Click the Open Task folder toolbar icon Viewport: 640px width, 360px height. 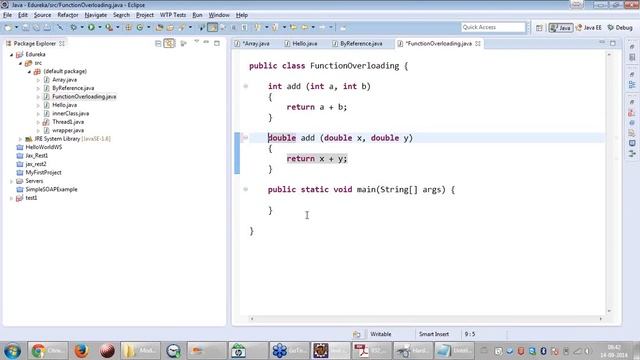click(170, 27)
